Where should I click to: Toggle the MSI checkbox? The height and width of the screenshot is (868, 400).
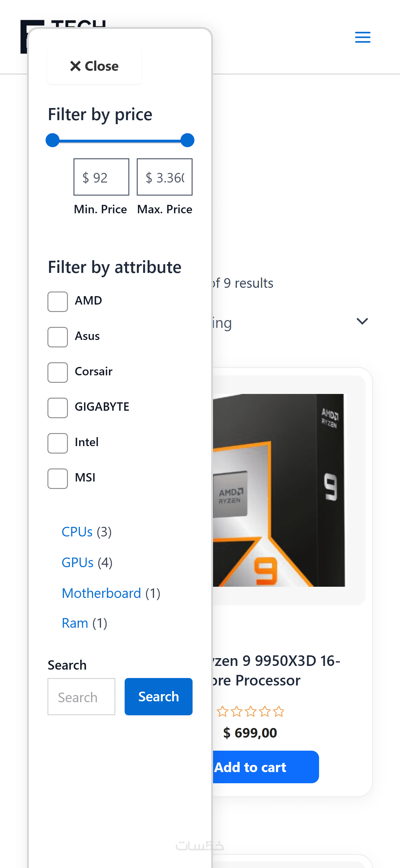[58, 478]
